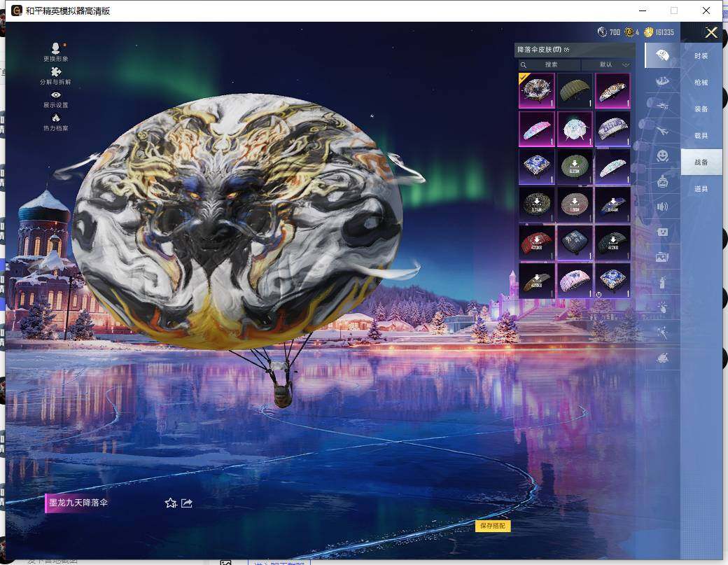Share the parachute via the share arrow icon
Viewport: 728px width, 565px height.
point(187,503)
